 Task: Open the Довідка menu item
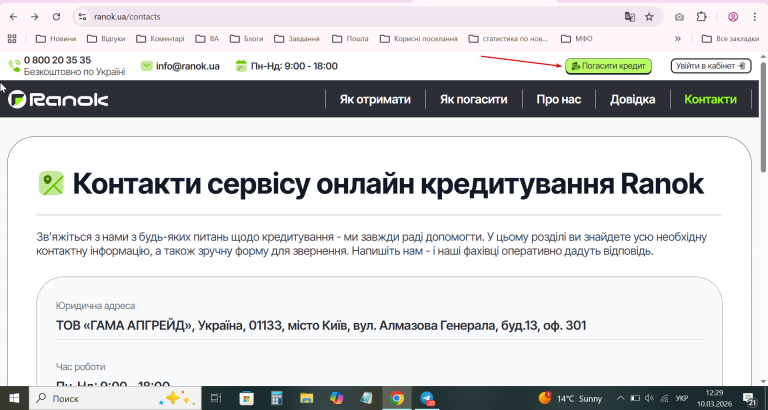point(632,99)
